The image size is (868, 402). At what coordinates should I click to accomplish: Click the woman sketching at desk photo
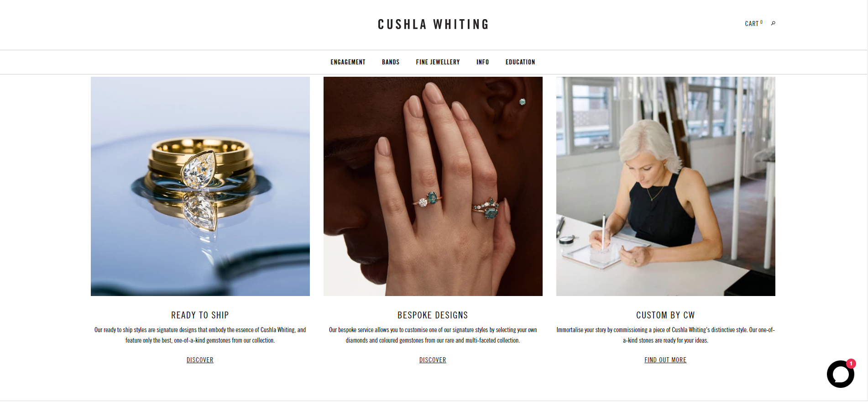666,186
